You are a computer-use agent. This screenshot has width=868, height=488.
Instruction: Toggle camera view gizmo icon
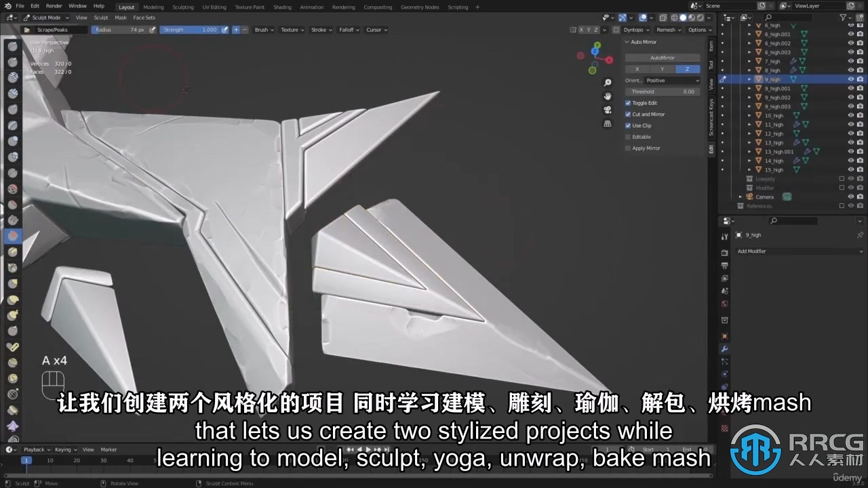click(x=608, y=110)
